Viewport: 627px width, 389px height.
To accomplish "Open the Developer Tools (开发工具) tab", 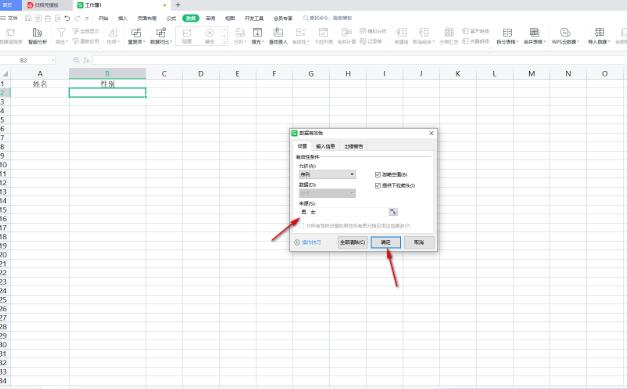I will (254, 18).
